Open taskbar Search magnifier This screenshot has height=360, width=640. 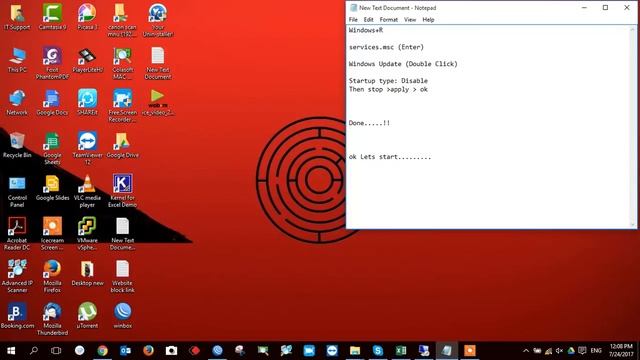pos(34,351)
